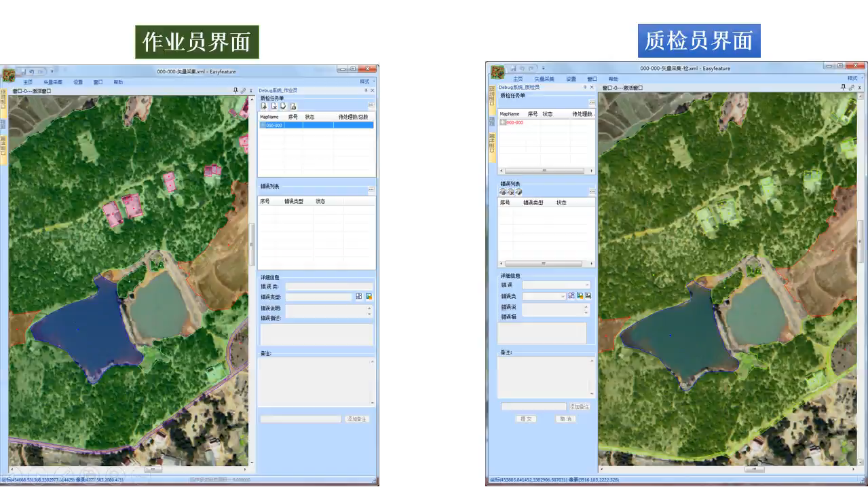Screen dimensions: 868x487
Task: Click the 提交 submit button
Action: [526, 419]
